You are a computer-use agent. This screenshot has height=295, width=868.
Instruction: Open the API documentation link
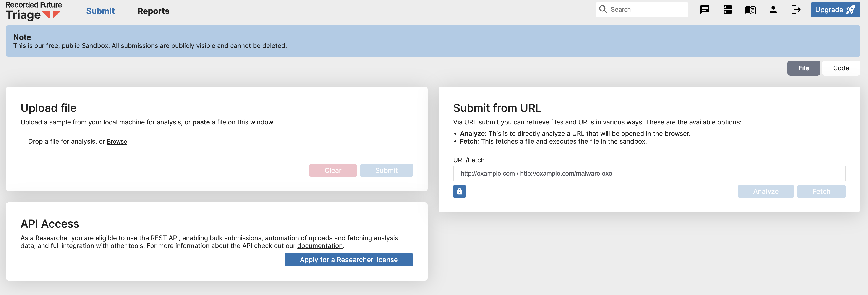319,246
